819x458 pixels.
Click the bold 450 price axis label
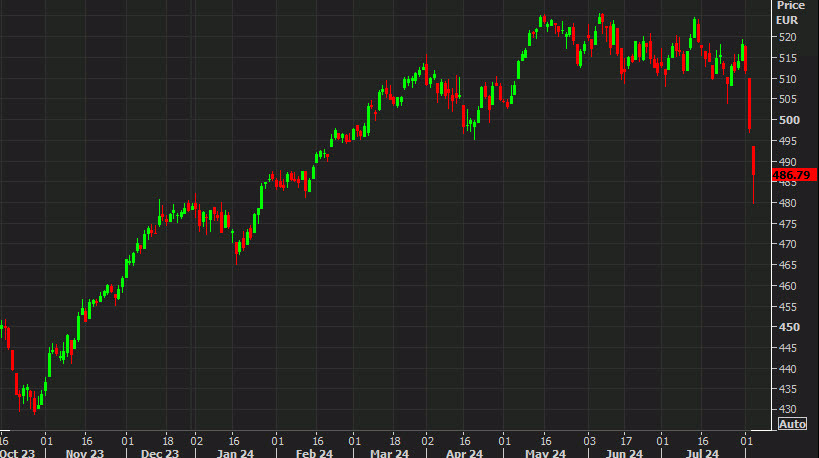coord(789,327)
